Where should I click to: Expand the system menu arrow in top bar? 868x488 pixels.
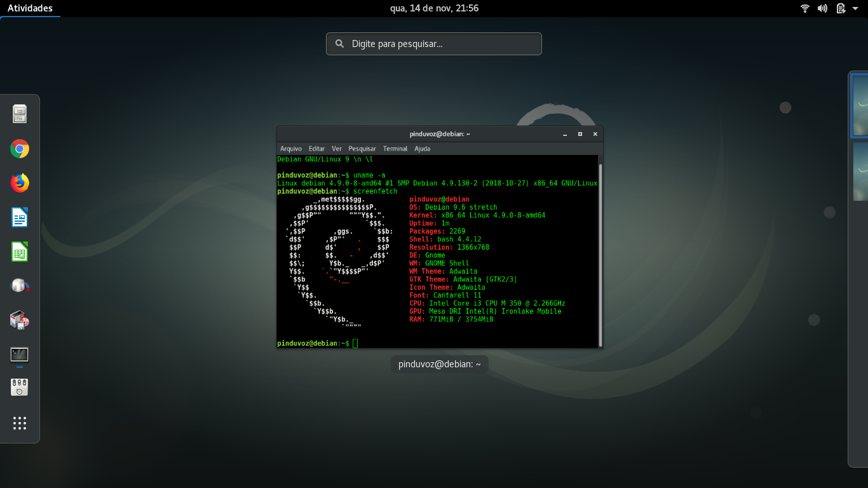click(x=855, y=8)
